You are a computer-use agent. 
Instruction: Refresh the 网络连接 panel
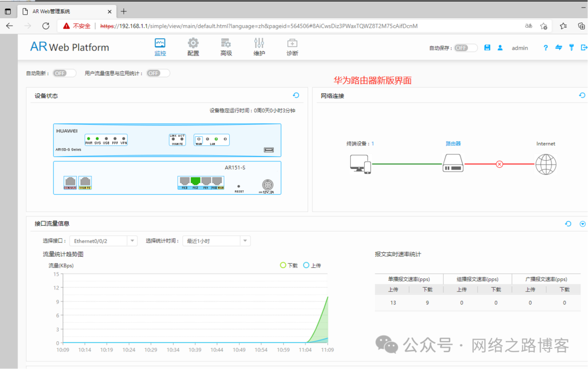(581, 95)
